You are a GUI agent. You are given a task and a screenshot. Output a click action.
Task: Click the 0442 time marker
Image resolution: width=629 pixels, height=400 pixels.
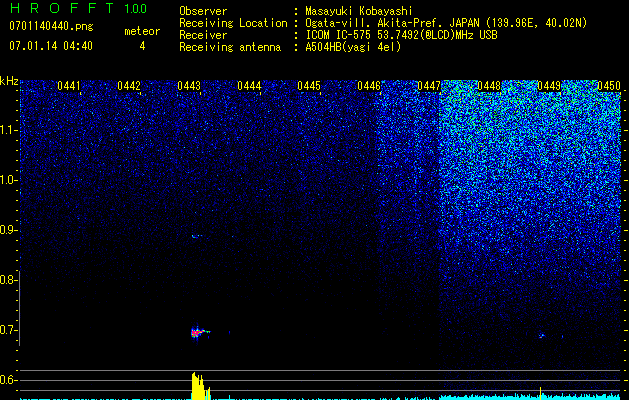pos(129,86)
